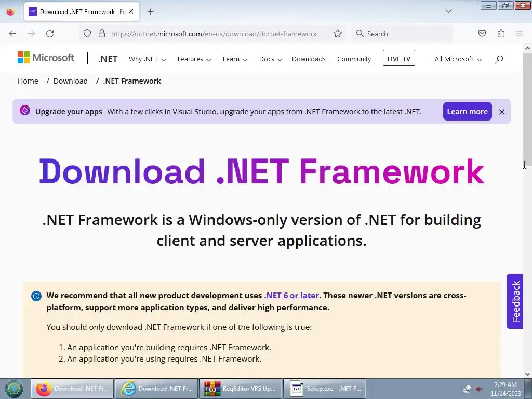
Task: Click the blue info icon in notice
Action: 36,296
